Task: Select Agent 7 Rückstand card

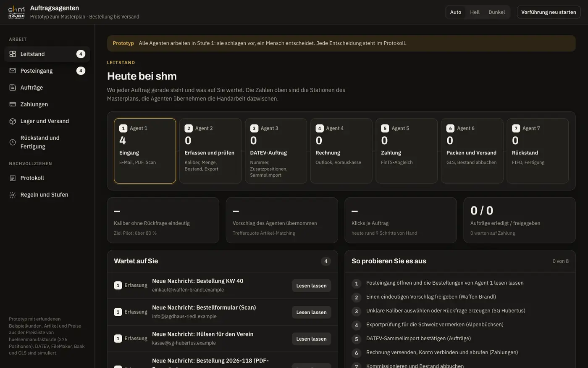Action: 538,151
